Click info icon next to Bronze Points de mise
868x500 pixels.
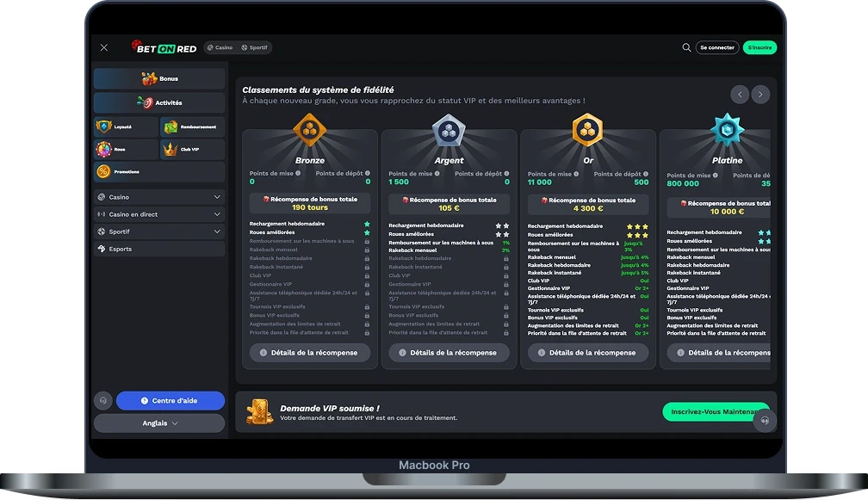click(x=298, y=173)
